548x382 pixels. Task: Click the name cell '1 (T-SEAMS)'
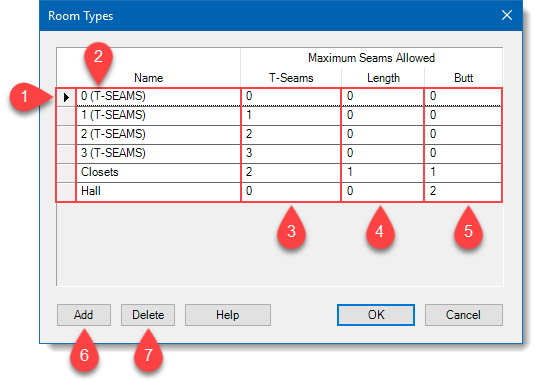point(158,116)
